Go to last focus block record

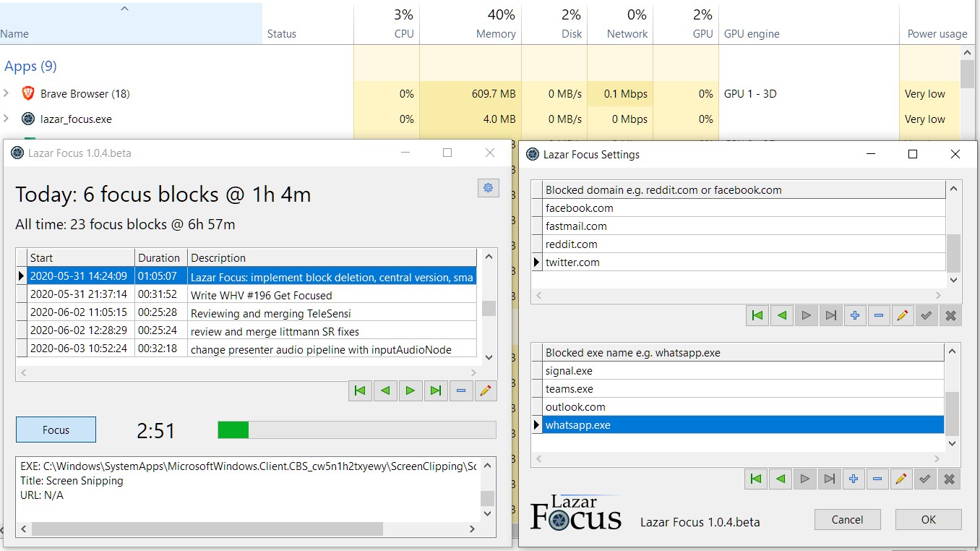(x=435, y=390)
